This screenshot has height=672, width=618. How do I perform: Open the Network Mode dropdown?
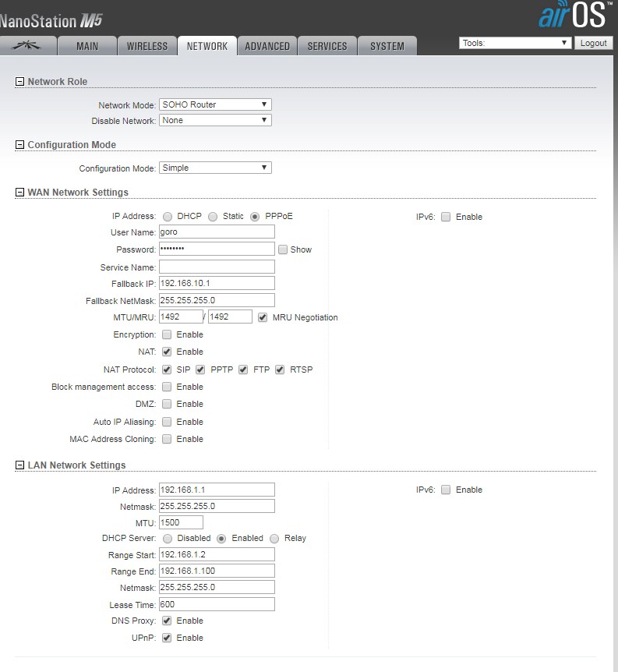(x=215, y=104)
